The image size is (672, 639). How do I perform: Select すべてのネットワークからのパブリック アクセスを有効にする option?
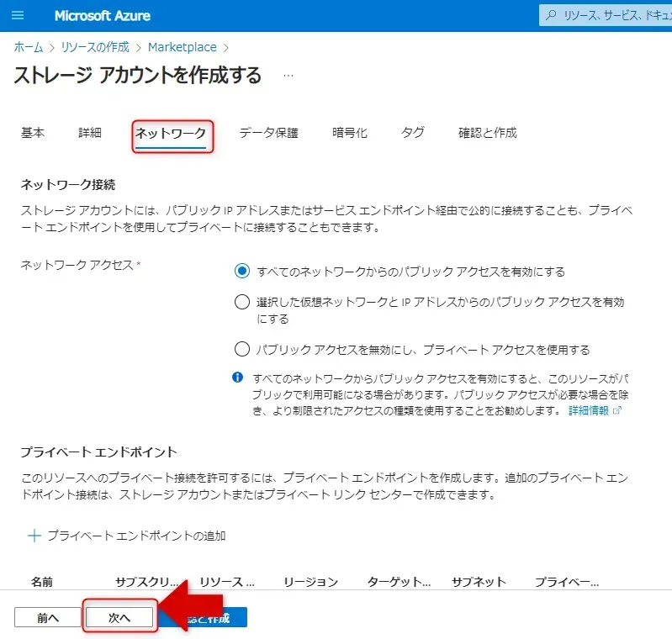tap(242, 271)
